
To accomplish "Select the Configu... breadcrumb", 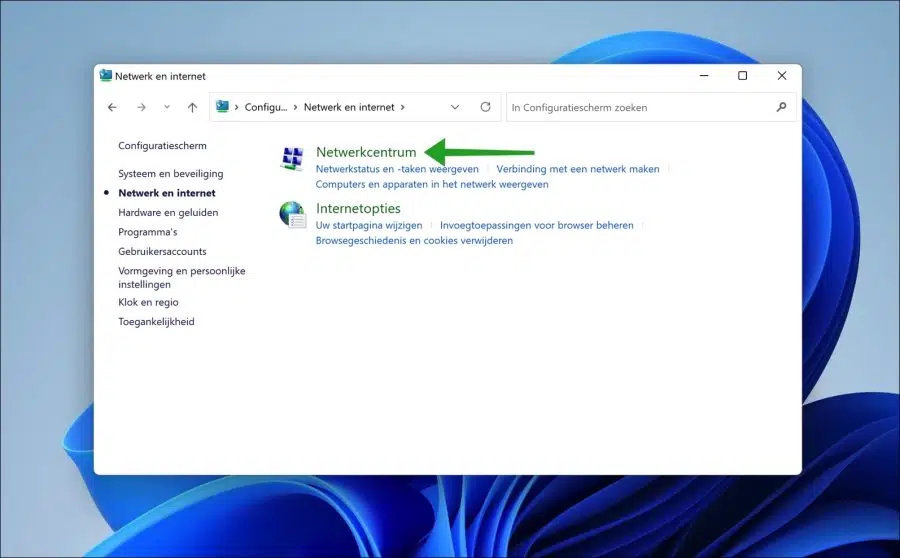I will click(266, 107).
